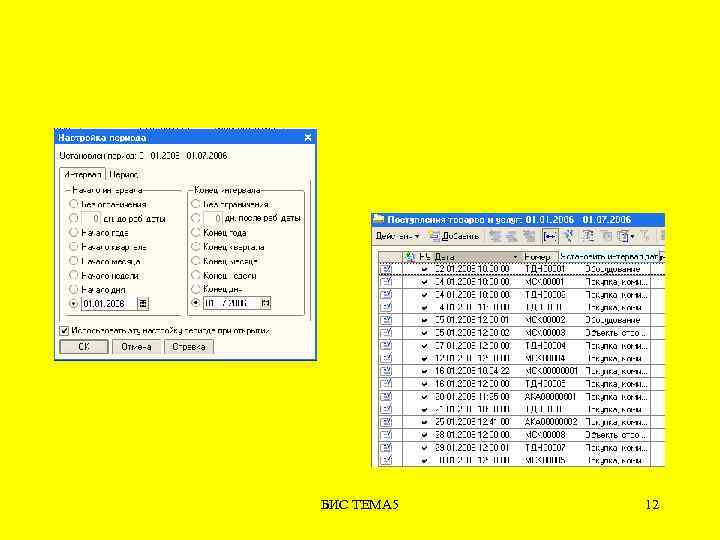
Task: Click document icon in row МСК00003
Action: click(386, 332)
